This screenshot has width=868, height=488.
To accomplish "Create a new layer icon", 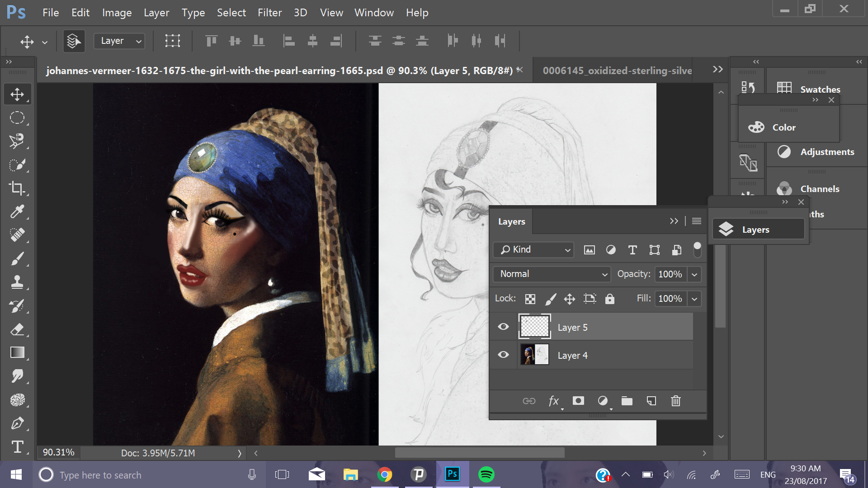I will tap(651, 401).
